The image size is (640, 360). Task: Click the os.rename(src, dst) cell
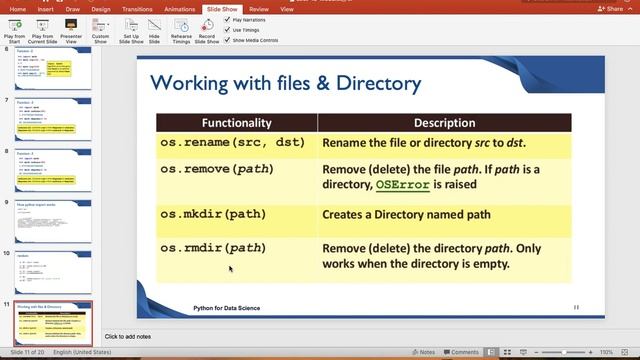tap(237, 145)
